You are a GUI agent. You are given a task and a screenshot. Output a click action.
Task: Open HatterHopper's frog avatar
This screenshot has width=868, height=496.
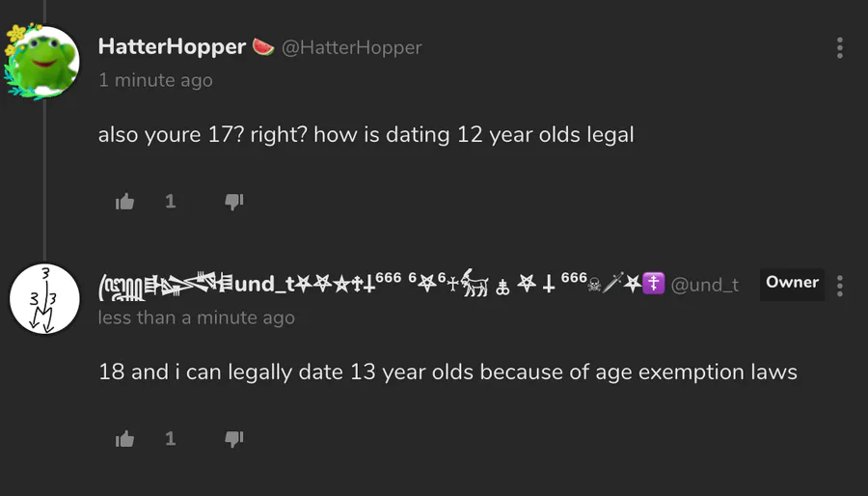point(43,63)
